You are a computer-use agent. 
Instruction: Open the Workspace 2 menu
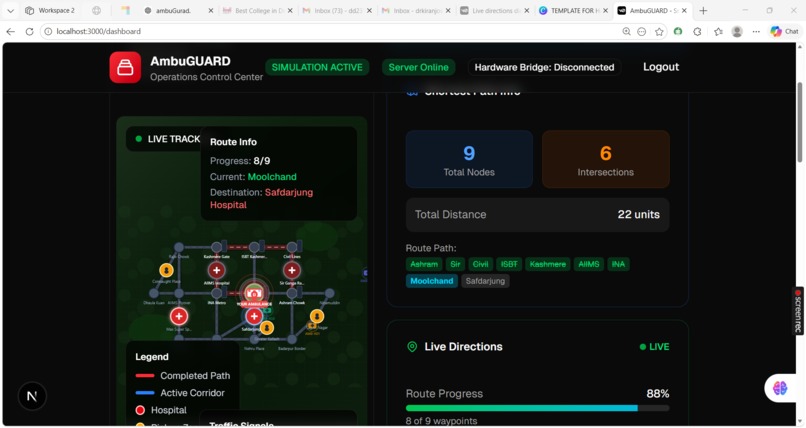(x=50, y=10)
